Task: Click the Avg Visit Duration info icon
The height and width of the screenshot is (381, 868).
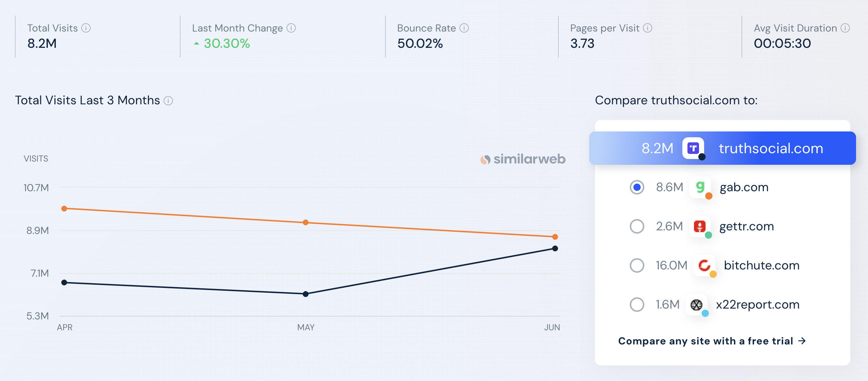Action: (845, 28)
